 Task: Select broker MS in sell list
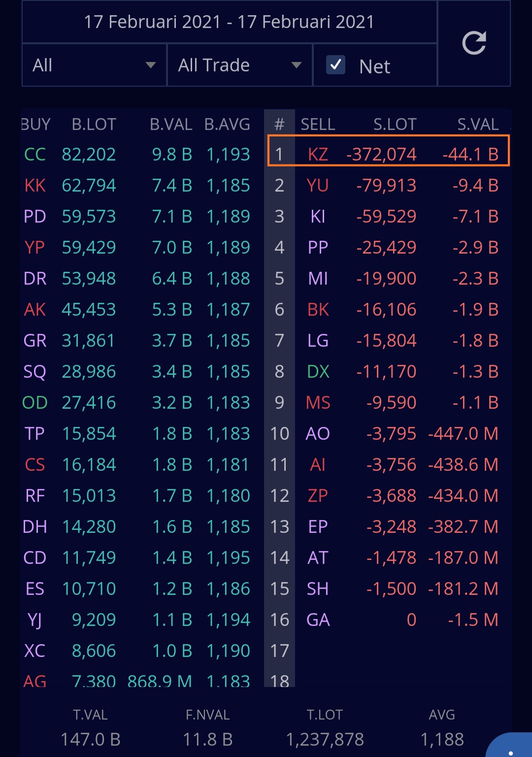[318, 403]
